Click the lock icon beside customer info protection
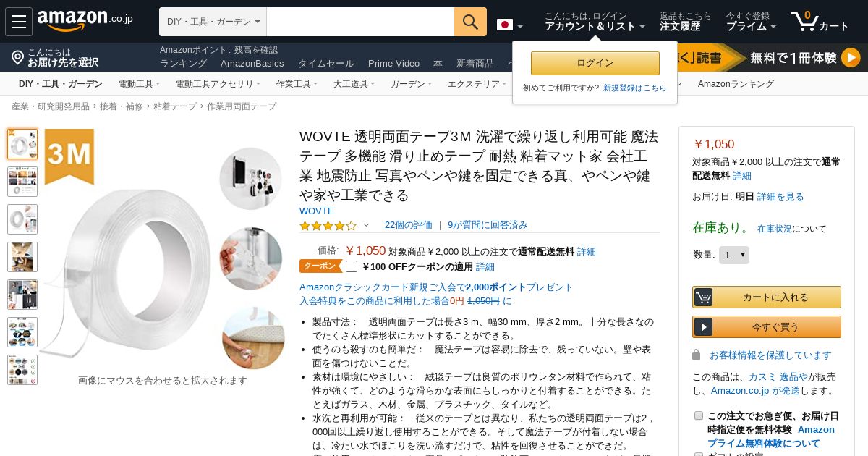 pos(696,355)
